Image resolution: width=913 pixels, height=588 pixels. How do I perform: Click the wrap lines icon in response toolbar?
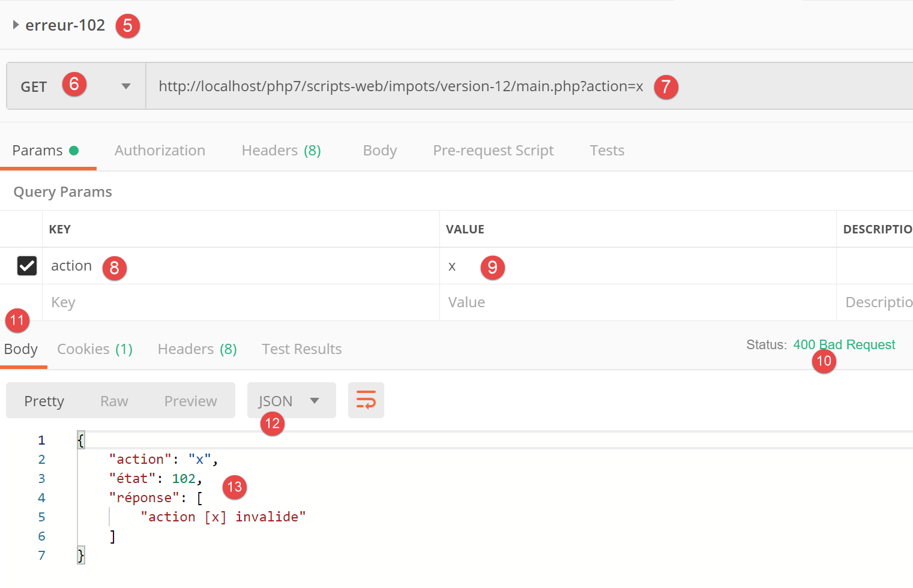(x=366, y=400)
